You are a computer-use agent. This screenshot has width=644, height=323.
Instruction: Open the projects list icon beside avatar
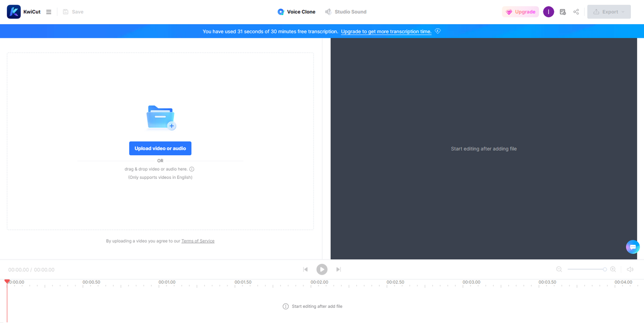pyautogui.click(x=562, y=12)
